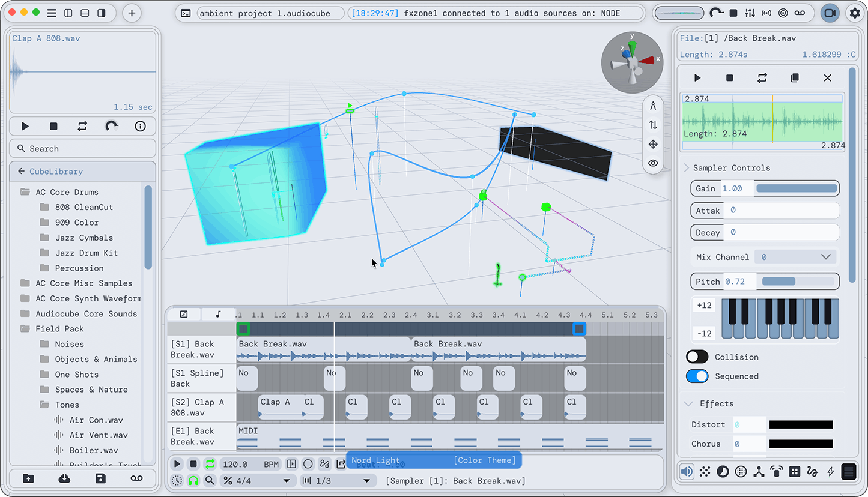Toggle the video camera button
This screenshot has width=868, height=497.
(830, 13)
